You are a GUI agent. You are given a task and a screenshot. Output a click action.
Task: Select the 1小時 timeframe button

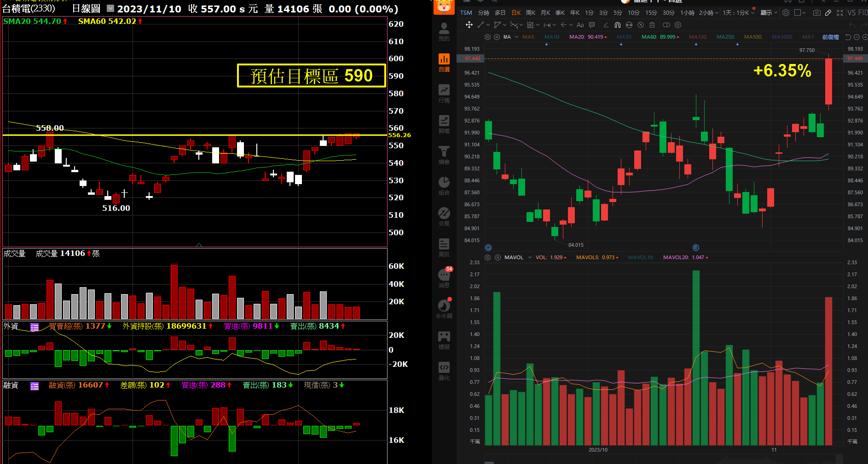pos(687,13)
